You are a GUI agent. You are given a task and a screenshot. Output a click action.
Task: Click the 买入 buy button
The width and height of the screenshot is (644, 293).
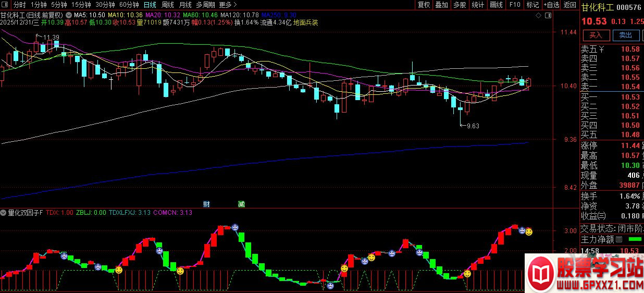click(x=596, y=35)
